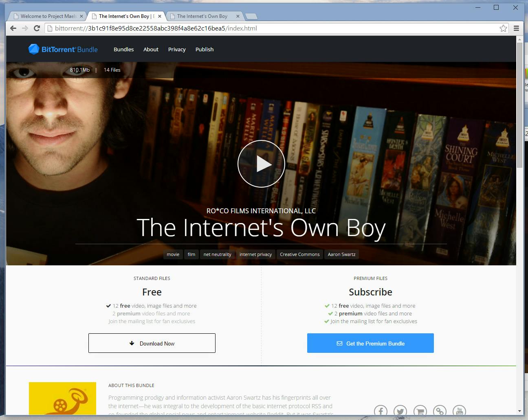Screen dimensions: 528x420
Task: Click the Free heading
Action: pyautogui.click(x=152, y=292)
